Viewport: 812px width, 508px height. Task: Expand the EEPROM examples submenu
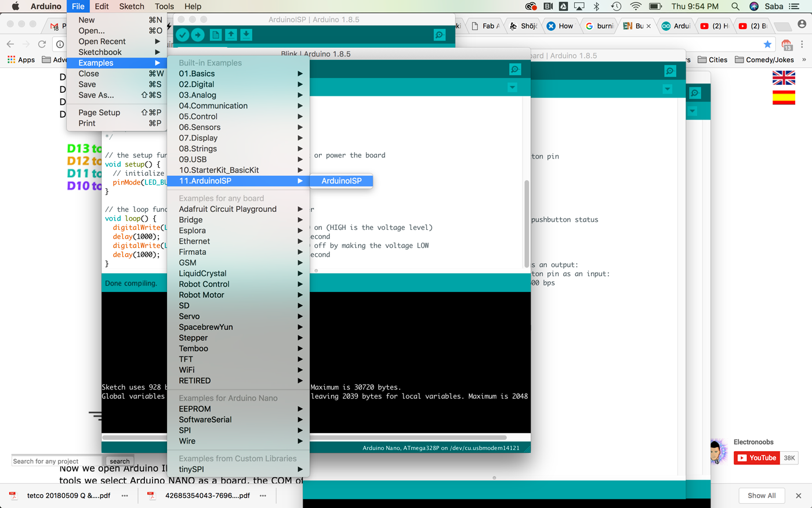click(238, 409)
